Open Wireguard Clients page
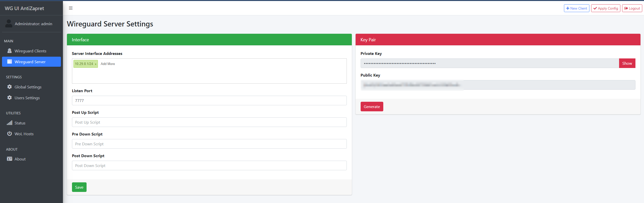Screen dimensions: 644x203 [x=31, y=51]
